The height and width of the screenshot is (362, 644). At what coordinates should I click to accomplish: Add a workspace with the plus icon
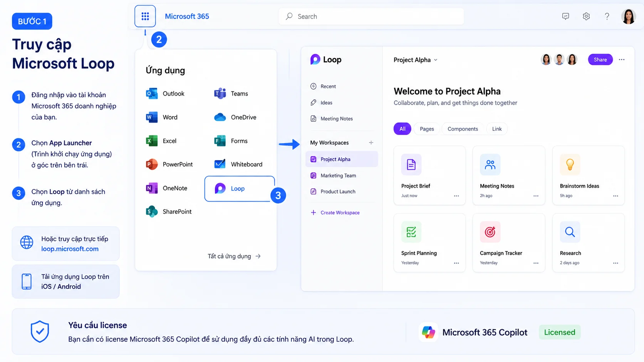(371, 143)
